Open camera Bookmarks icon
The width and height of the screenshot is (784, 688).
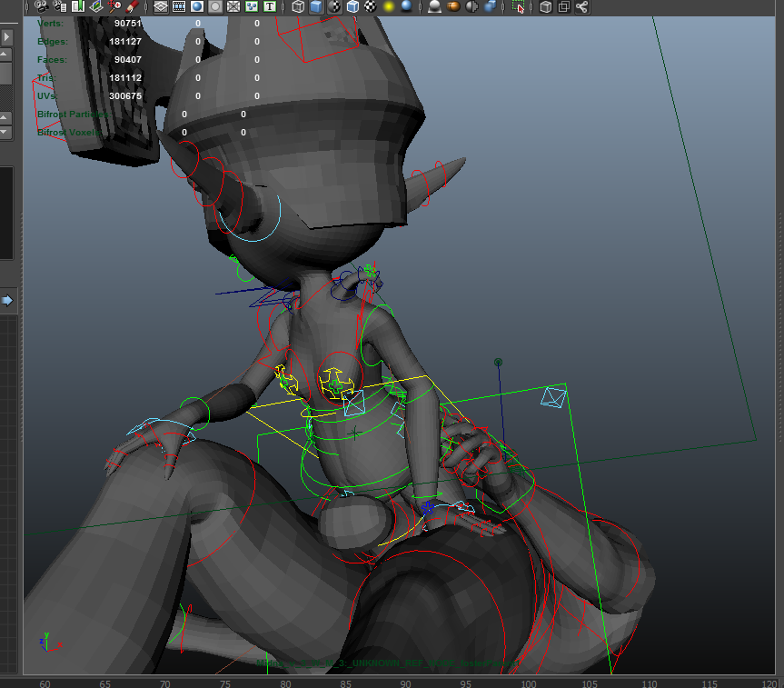point(78,6)
